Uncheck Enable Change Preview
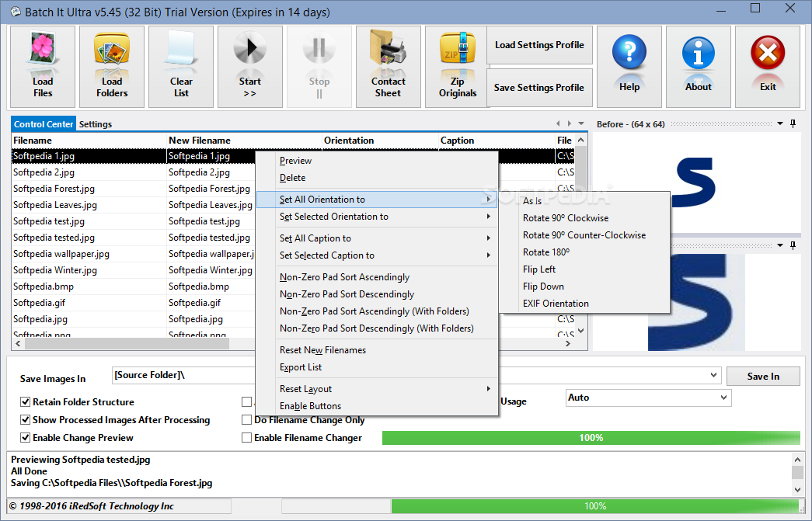 [25, 438]
